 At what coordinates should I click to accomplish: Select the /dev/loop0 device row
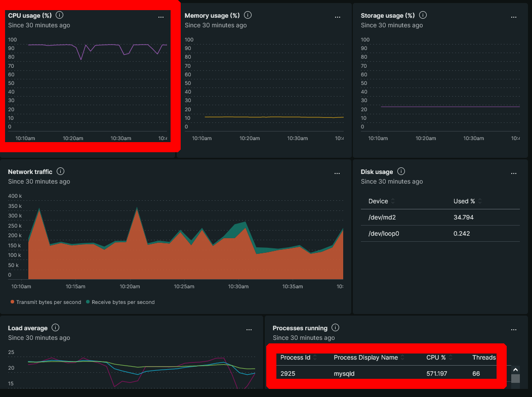coord(440,234)
